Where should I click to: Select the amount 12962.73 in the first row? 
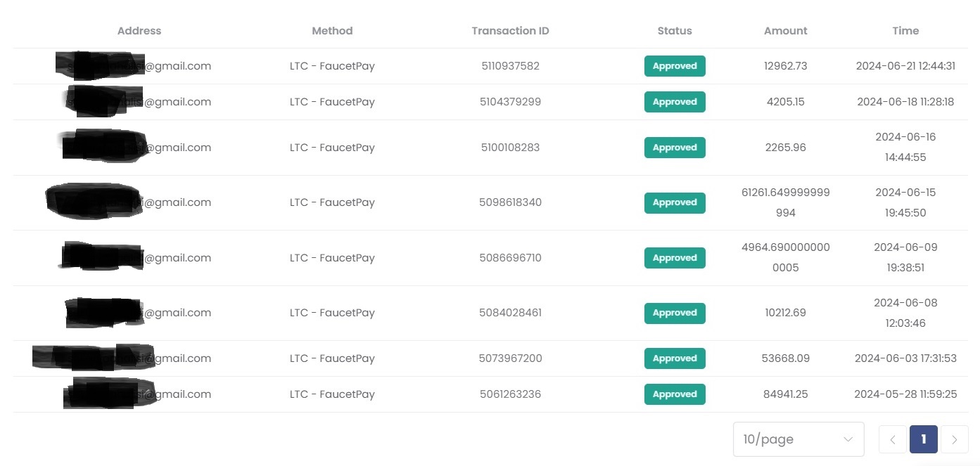[785, 65]
